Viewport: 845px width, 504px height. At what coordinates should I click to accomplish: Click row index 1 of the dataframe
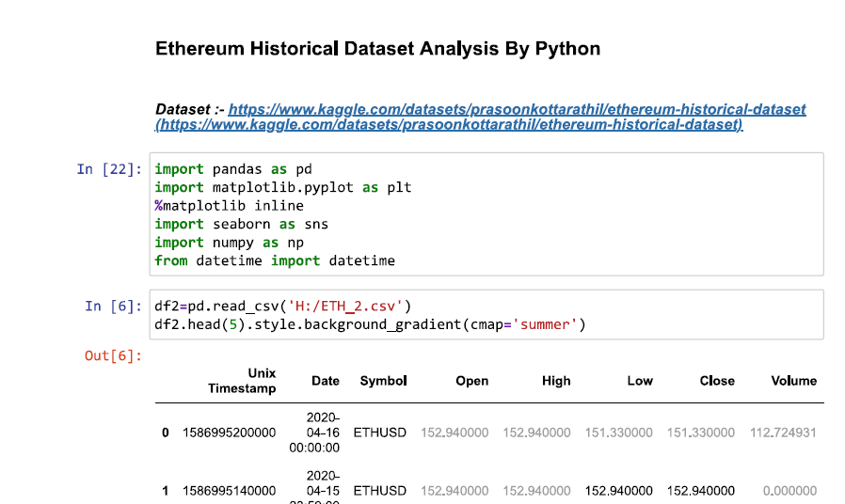point(166,491)
